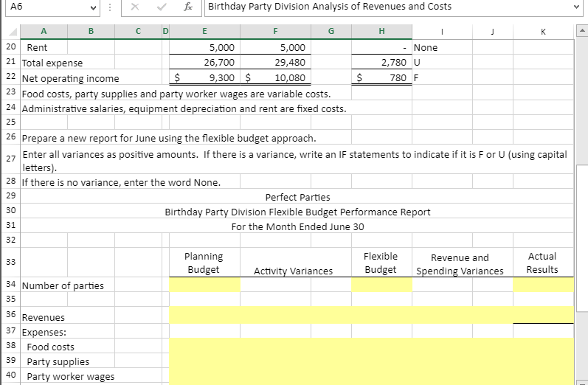The width and height of the screenshot is (588, 385).
Task: Click yellow Planning Budget cell for Revenues
Action: [205, 315]
